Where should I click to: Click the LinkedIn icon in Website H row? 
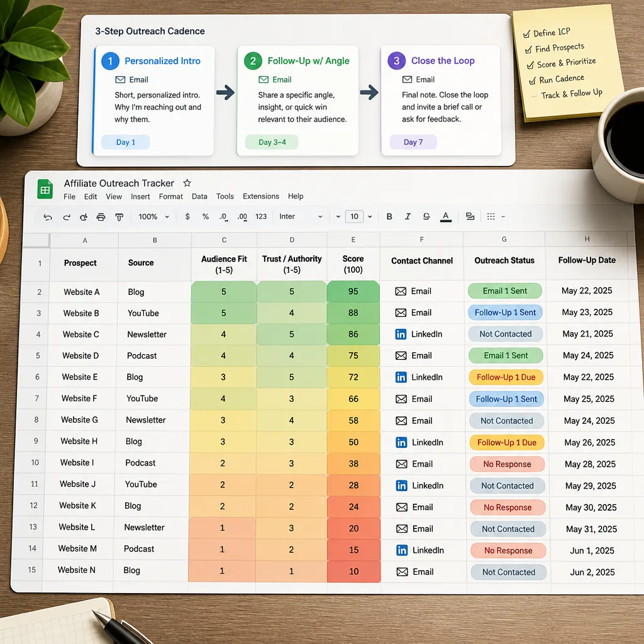coord(401,442)
